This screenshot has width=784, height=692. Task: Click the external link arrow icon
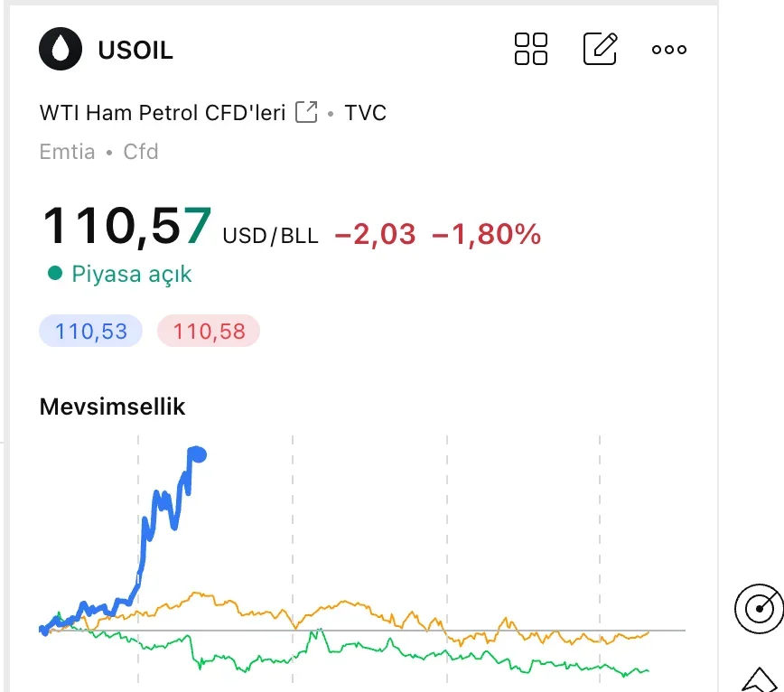307,113
